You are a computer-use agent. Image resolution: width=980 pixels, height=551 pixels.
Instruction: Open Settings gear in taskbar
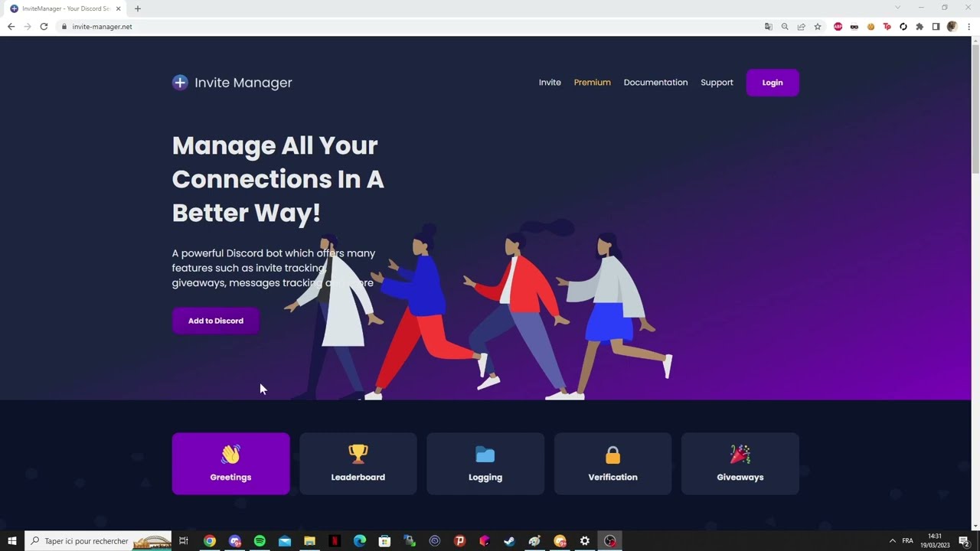[x=585, y=541]
